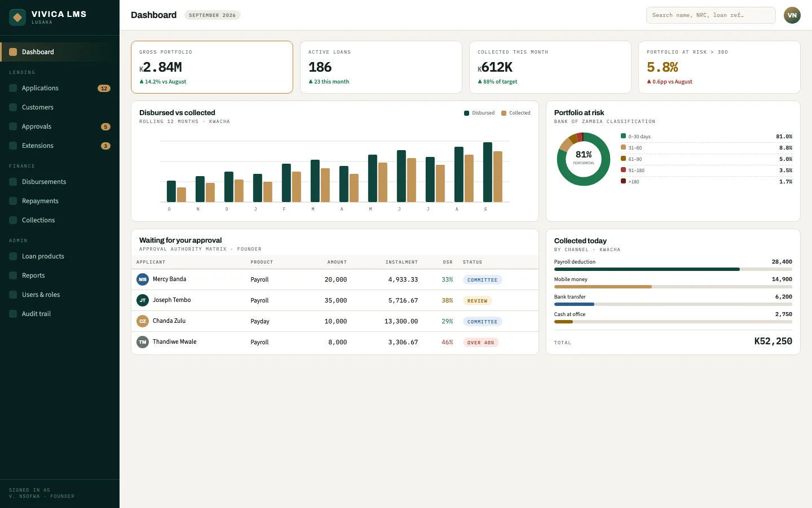Viewport: 812px width, 508px height.
Task: Click the Approvals sidebar icon
Action: (13, 126)
